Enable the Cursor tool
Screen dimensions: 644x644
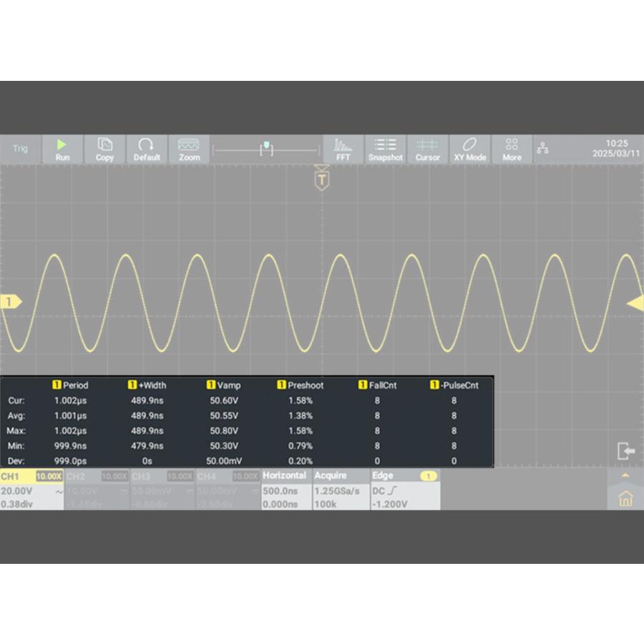click(428, 150)
